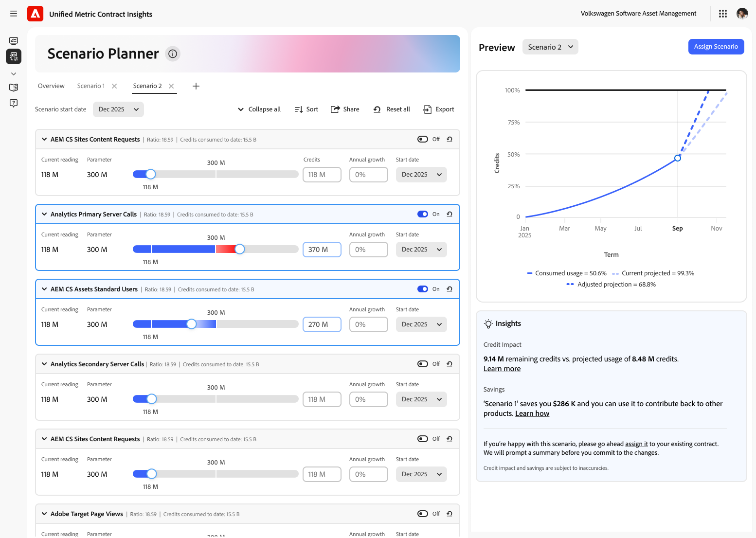Click AEM CS Assets Standard Users slider handle

click(192, 324)
